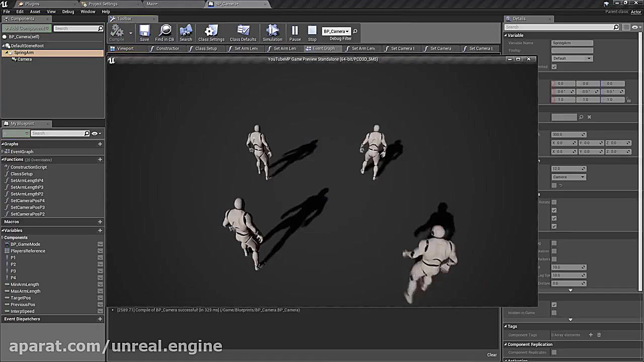Click the Clear button below the output log
The width and height of the screenshot is (644, 362).
[x=492, y=354]
